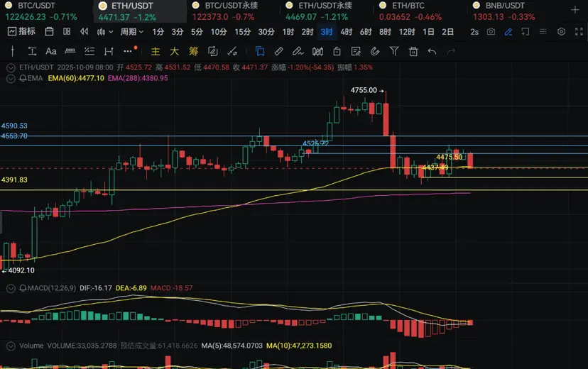Undo last drawing action

click(432, 51)
